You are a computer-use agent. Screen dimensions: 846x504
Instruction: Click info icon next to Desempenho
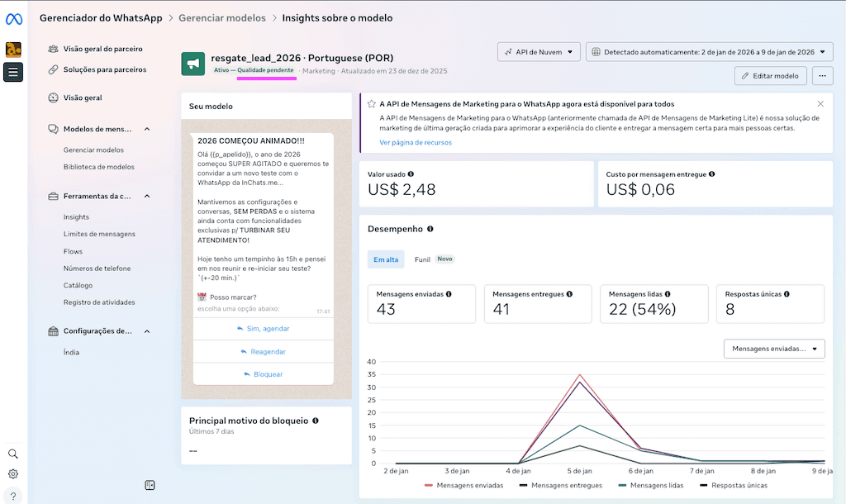pyautogui.click(x=430, y=229)
